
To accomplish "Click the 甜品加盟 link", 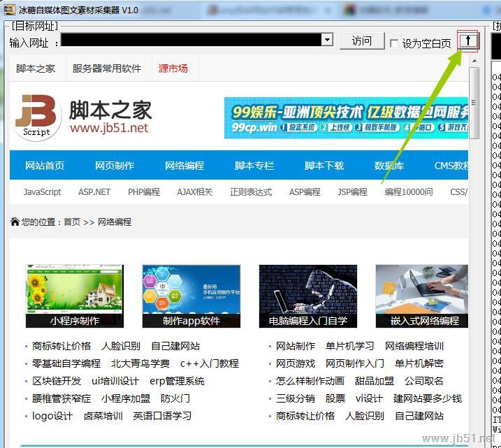I will tap(374, 381).
